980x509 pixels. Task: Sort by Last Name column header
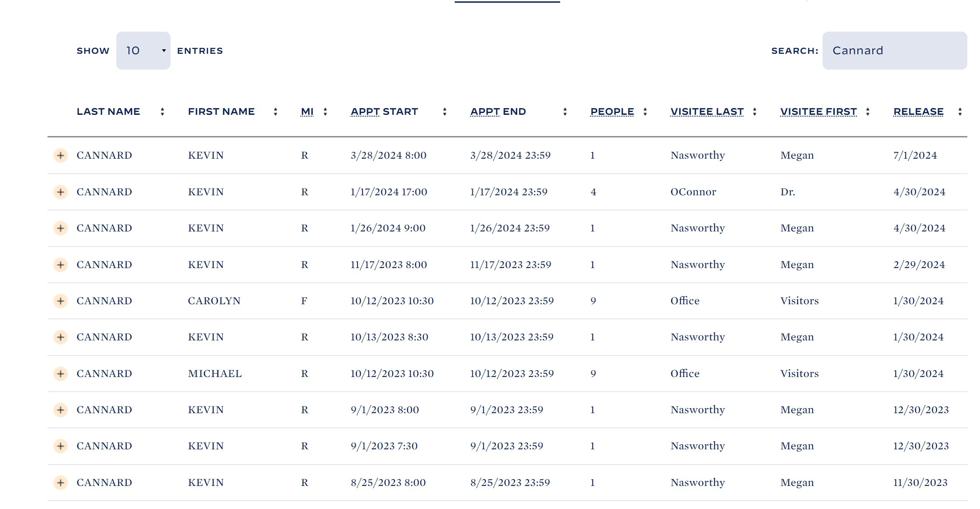click(108, 112)
